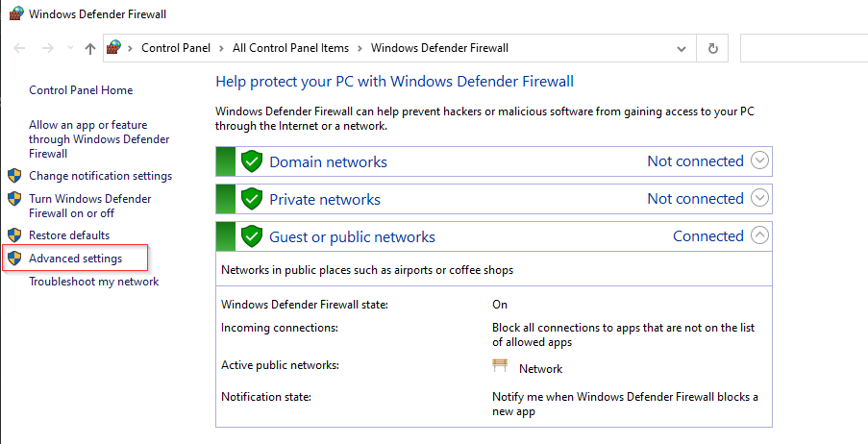This screenshot has height=444, width=868.
Task: Click green shield icon for Guest or public networks
Action: pyautogui.click(x=252, y=236)
